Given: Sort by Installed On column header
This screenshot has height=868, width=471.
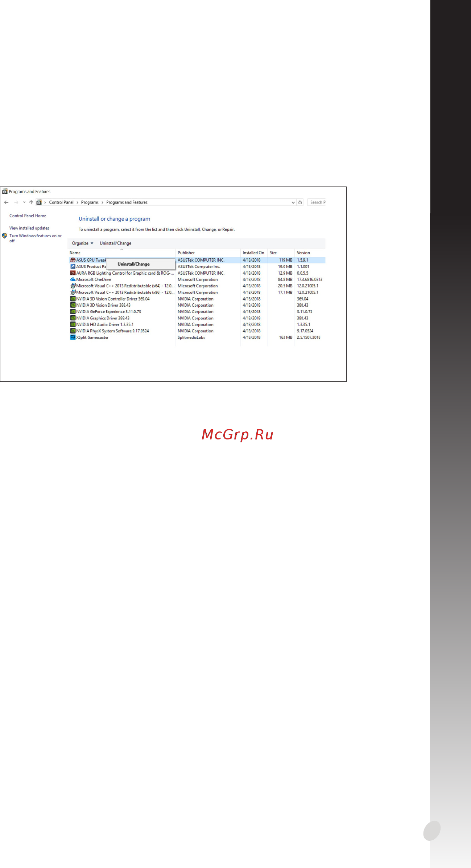Looking at the screenshot, I should pyautogui.click(x=254, y=253).
